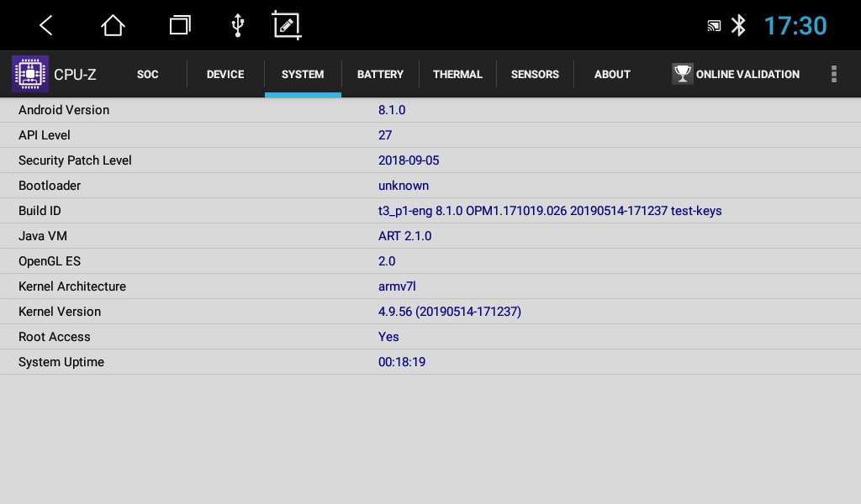Tap the cast screen status icon
Screen dimensions: 861x504
pyautogui.click(x=714, y=25)
